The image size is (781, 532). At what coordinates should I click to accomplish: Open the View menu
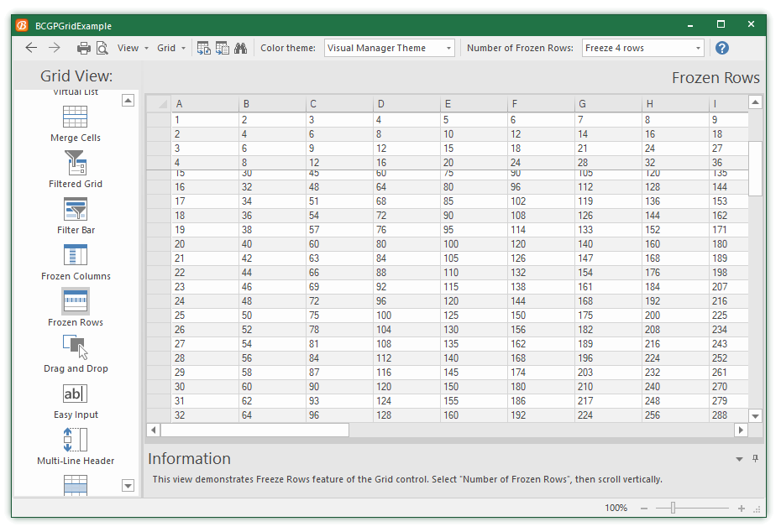131,48
